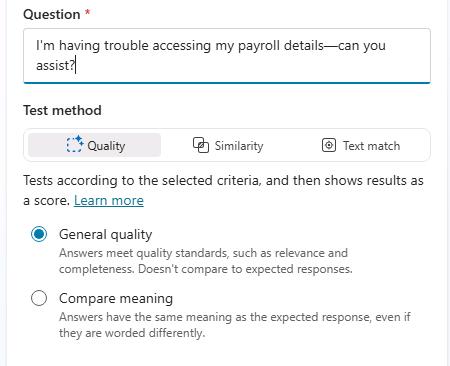This screenshot has width=450, height=366.
Task: Click the Similarity overlapping squares icon
Action: click(x=201, y=145)
